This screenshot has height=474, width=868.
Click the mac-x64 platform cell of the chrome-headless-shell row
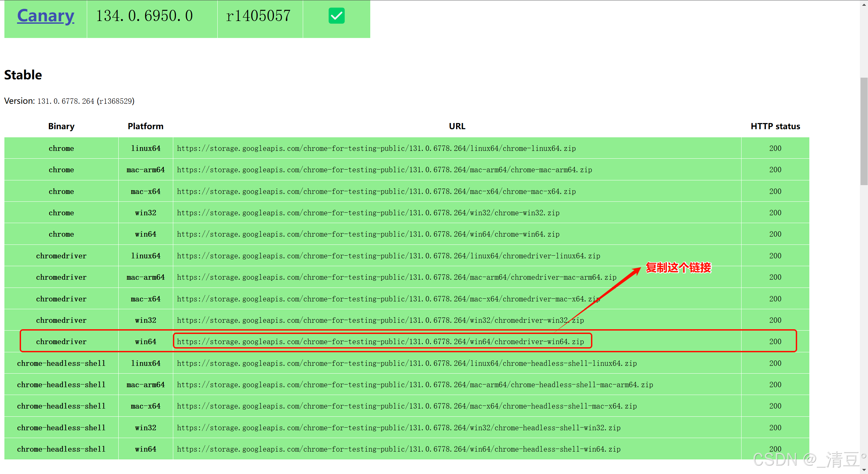[x=145, y=406]
